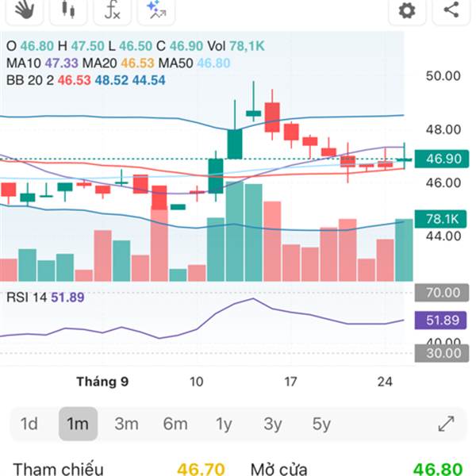Expand chart to fullscreen
Viewport: 476px width, 476px height.
pos(446,424)
